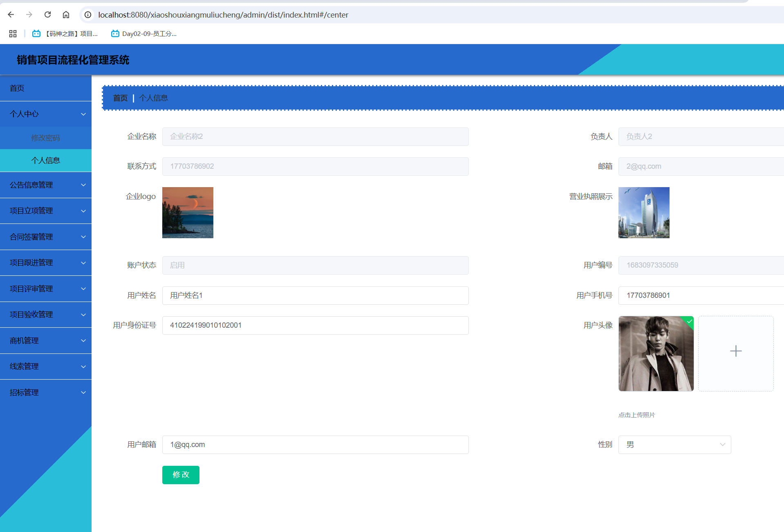Screen dimensions: 784x532
Task: Click the address bar URL
Action: 223,15
